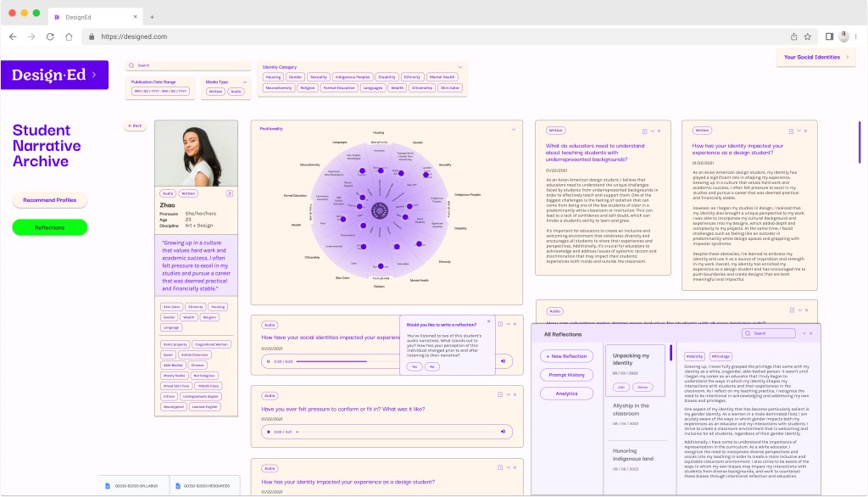Click the Recommend Profiles button
Viewport: 868px width, 497px height.
coord(49,200)
